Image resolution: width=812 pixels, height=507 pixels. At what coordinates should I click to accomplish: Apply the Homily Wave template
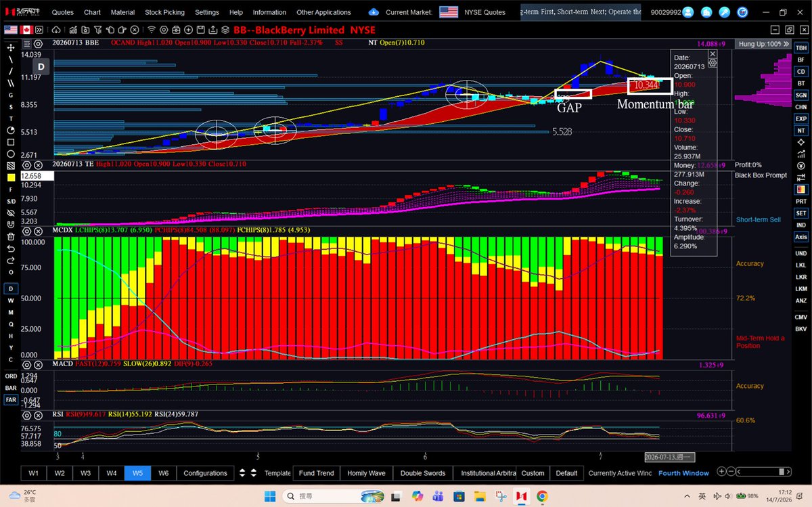coord(366,473)
